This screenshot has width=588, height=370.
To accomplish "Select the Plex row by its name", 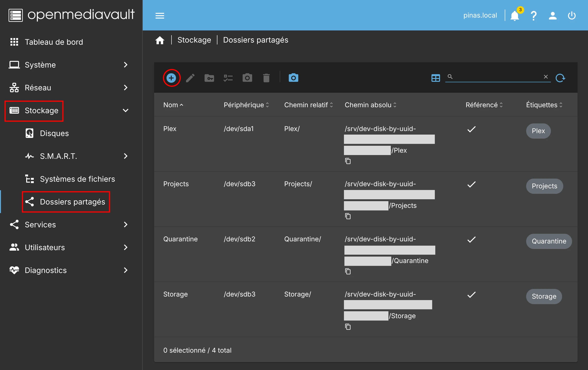I will coord(170,129).
